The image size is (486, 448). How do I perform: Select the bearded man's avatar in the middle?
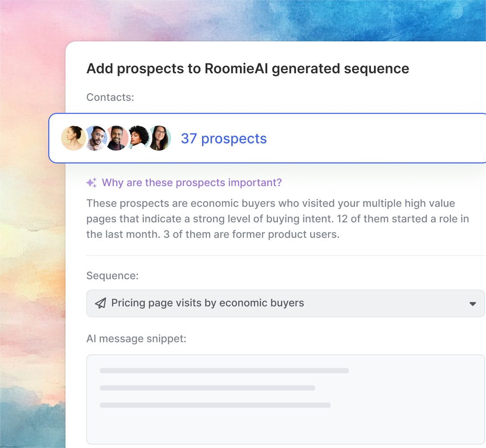tap(117, 138)
